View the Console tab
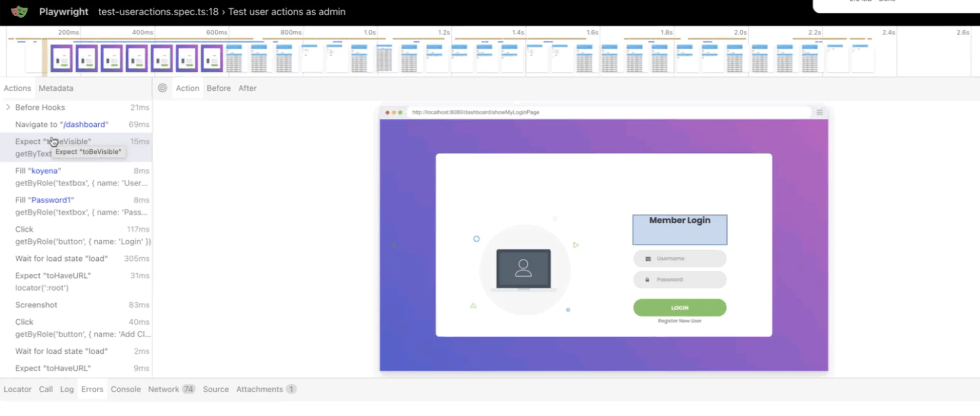Image resolution: width=980 pixels, height=416 pixels. click(125, 389)
